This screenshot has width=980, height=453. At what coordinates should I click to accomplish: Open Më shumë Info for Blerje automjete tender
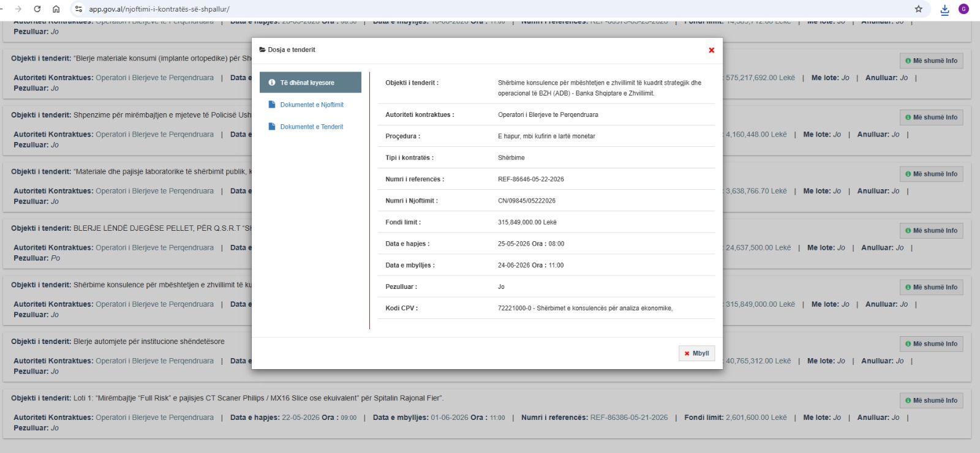pos(931,344)
